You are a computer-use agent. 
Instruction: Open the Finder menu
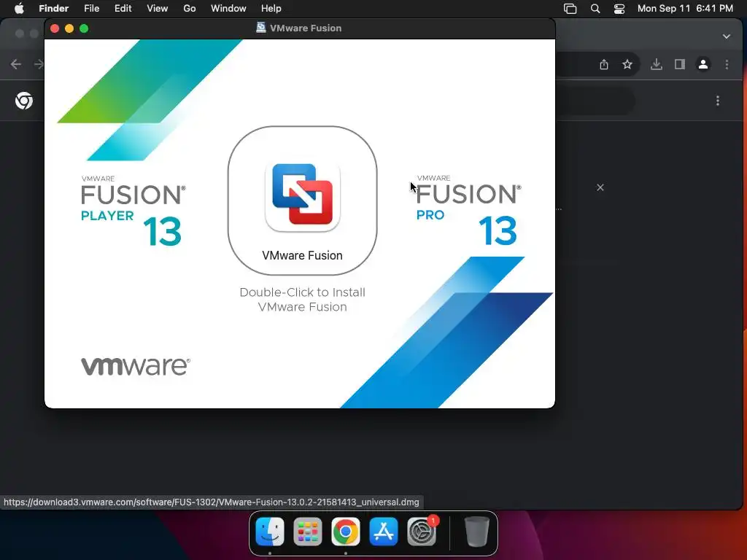point(54,9)
